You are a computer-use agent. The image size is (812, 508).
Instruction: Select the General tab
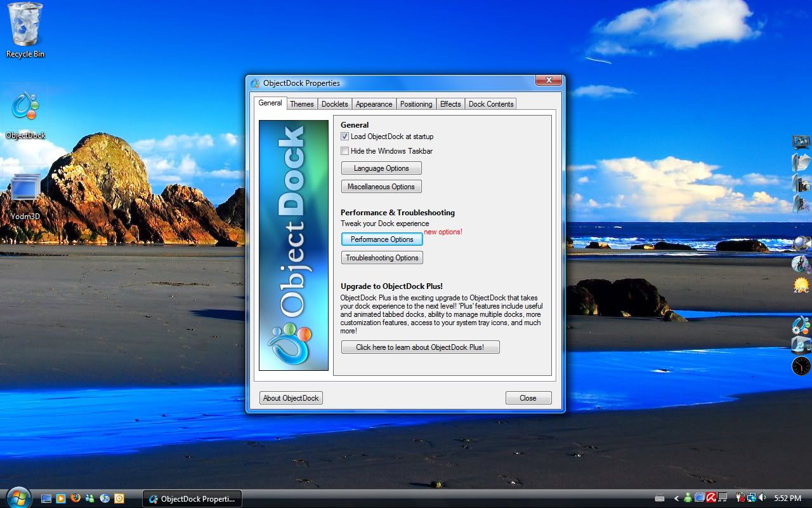click(270, 103)
